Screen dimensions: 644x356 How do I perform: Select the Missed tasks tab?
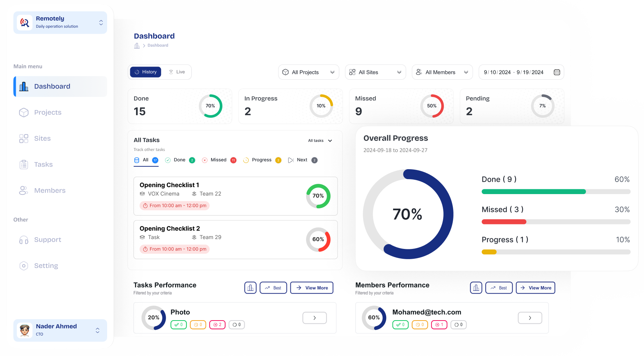coord(219,160)
